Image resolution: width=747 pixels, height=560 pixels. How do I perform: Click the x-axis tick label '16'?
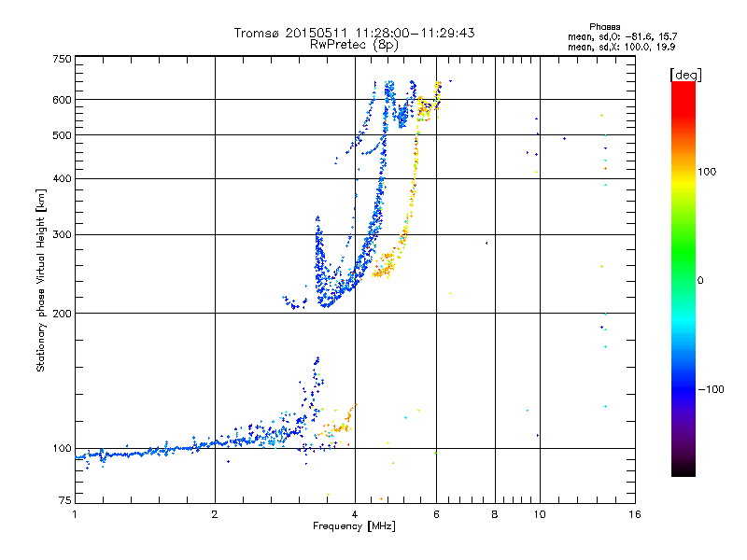click(x=635, y=514)
